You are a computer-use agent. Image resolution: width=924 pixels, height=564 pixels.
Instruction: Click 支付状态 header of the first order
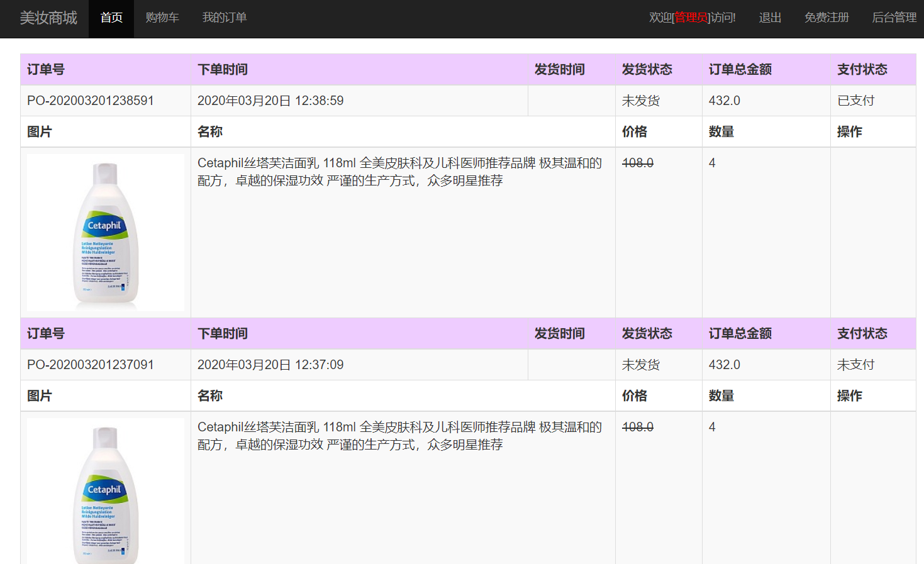pyautogui.click(x=862, y=69)
